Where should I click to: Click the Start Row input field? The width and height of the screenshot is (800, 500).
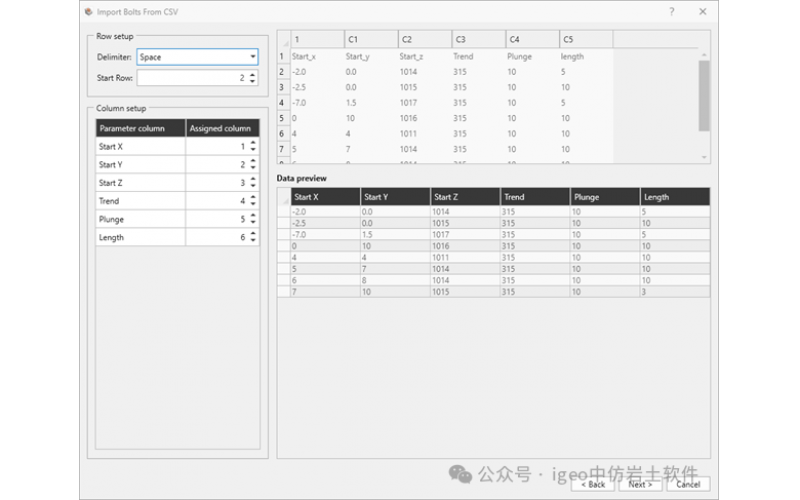click(190, 77)
